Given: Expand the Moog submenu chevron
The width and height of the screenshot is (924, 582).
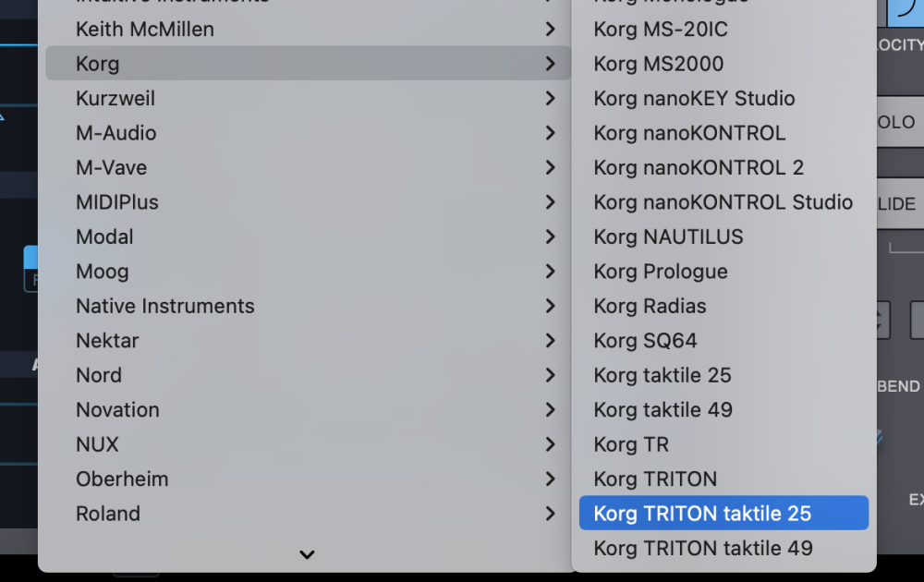Looking at the screenshot, I should coord(550,272).
